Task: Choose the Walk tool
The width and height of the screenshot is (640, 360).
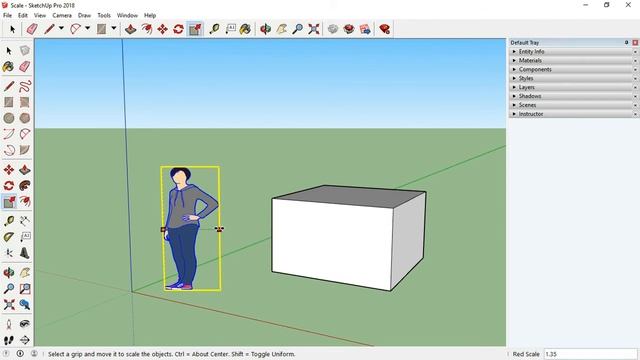Action: click(9, 340)
